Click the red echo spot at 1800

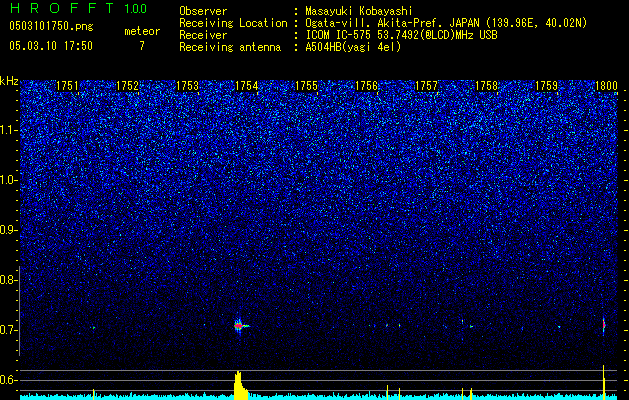click(x=604, y=325)
